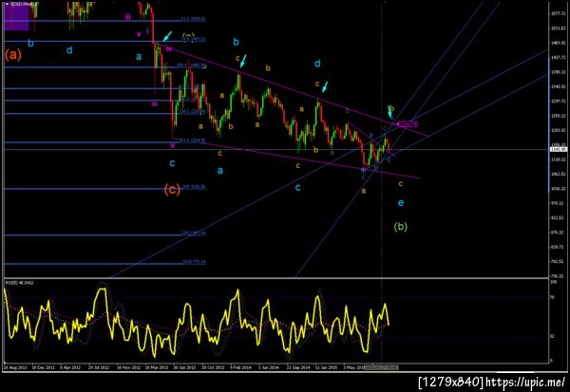
Task: Click the 1437.72 price axis label
Action: coord(558,57)
